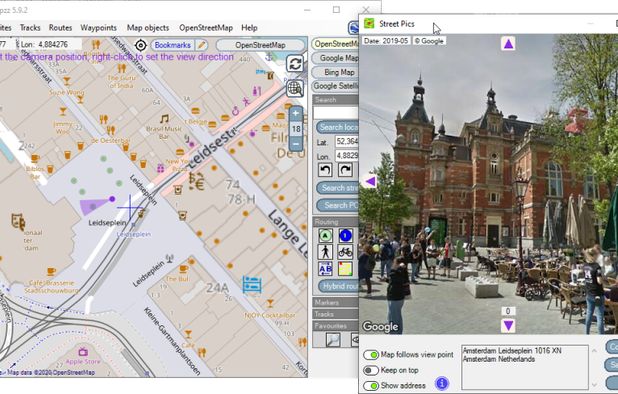Click the hotel bed icon on map
This screenshot has height=394, width=618.
pos(252,284)
